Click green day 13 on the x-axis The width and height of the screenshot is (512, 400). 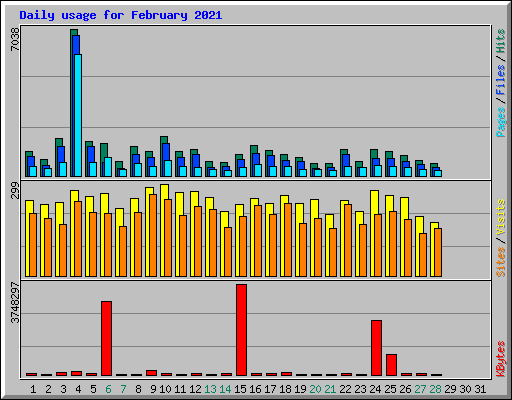point(210,389)
